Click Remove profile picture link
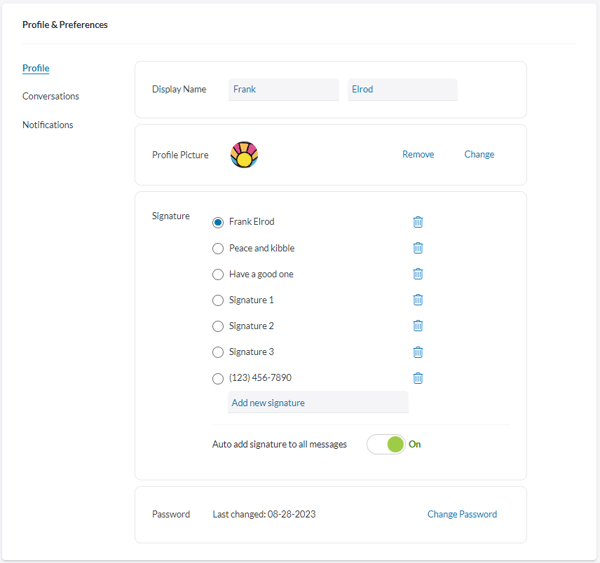Viewport: 600px width, 563px height. [x=418, y=154]
